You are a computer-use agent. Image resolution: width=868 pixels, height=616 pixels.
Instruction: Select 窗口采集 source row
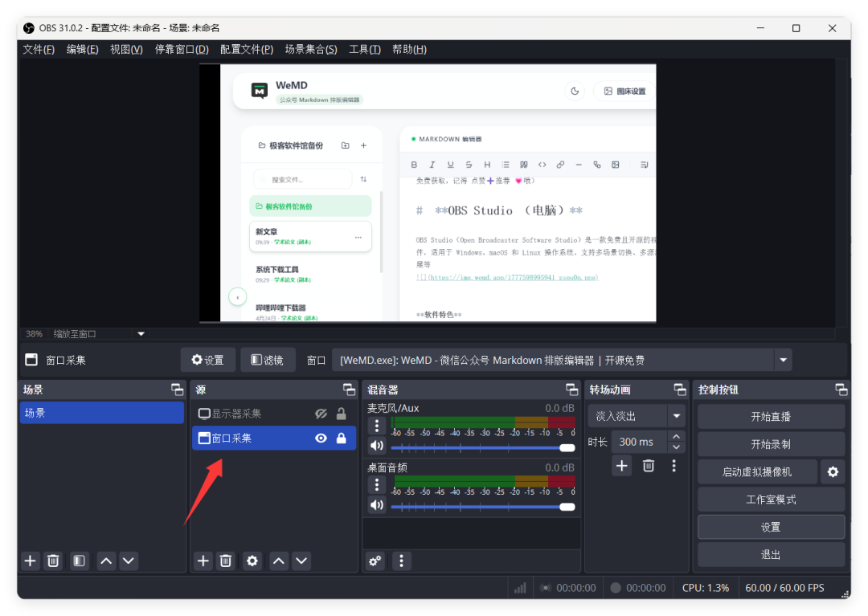click(x=273, y=438)
